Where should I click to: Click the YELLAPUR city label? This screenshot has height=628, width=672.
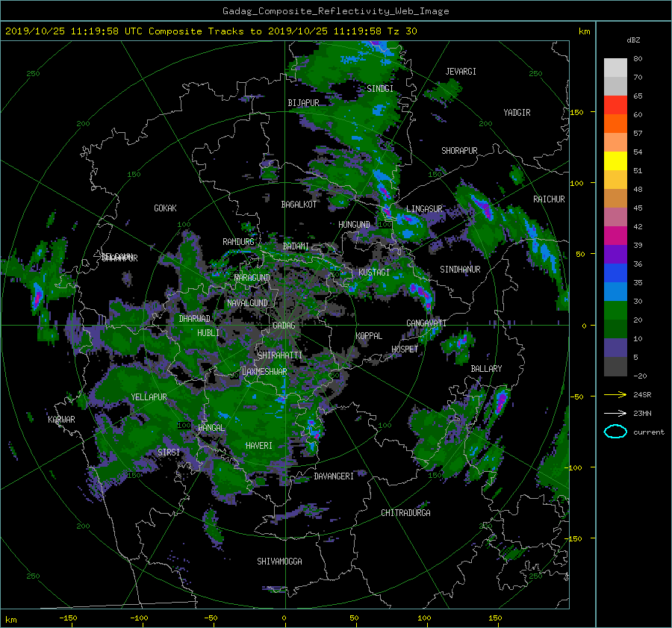(x=149, y=397)
